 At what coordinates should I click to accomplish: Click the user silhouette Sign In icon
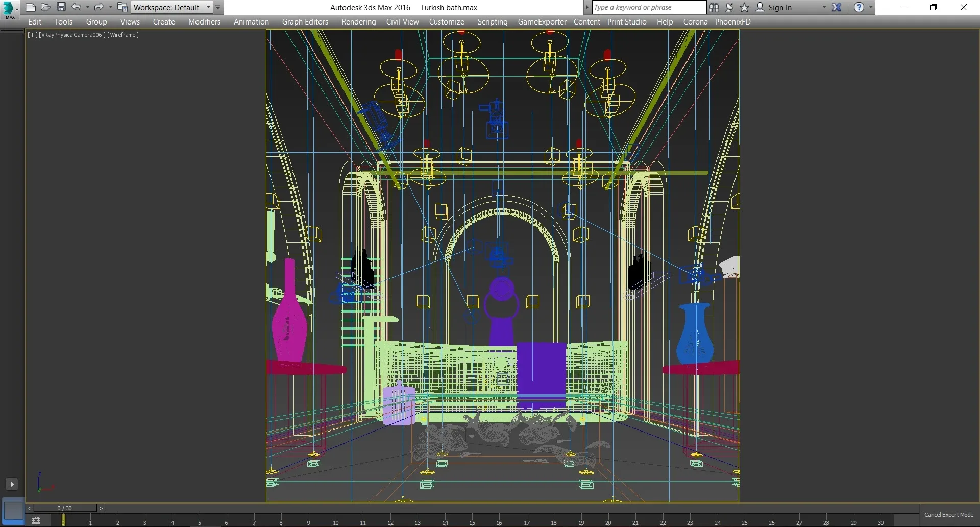[x=760, y=7]
